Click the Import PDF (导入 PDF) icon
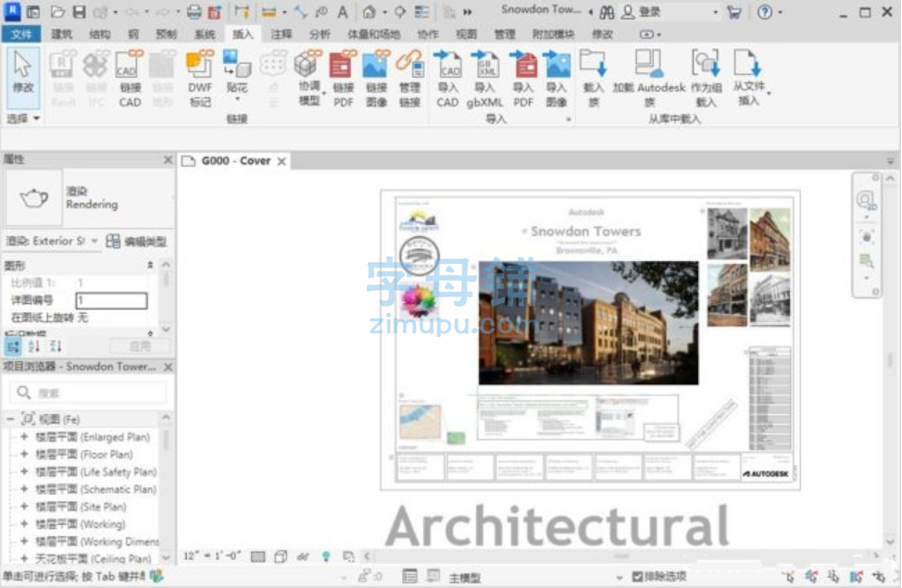 523,79
